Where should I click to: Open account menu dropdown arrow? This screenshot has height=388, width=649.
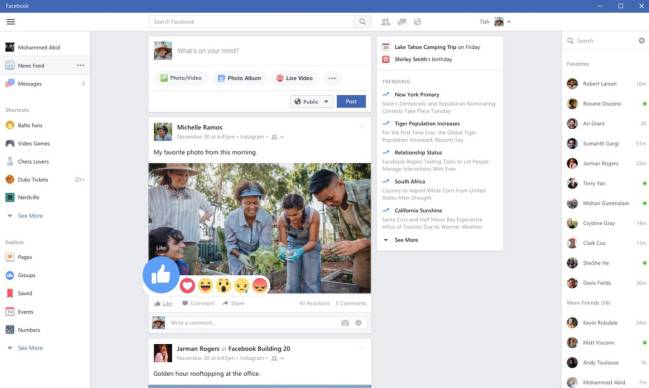(x=509, y=22)
